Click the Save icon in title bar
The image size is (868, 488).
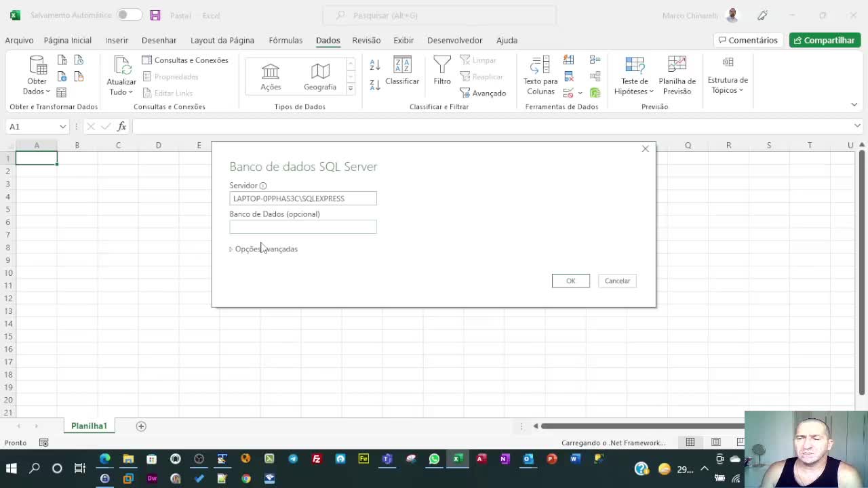[x=155, y=15]
